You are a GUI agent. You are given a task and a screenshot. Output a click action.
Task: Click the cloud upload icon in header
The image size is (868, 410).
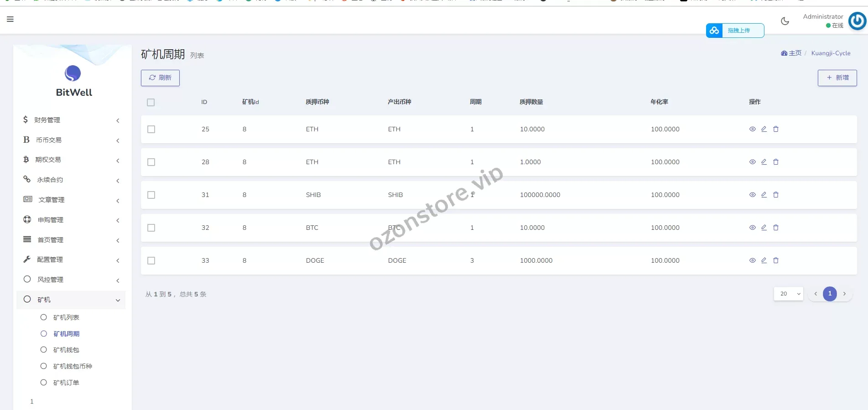pos(714,31)
